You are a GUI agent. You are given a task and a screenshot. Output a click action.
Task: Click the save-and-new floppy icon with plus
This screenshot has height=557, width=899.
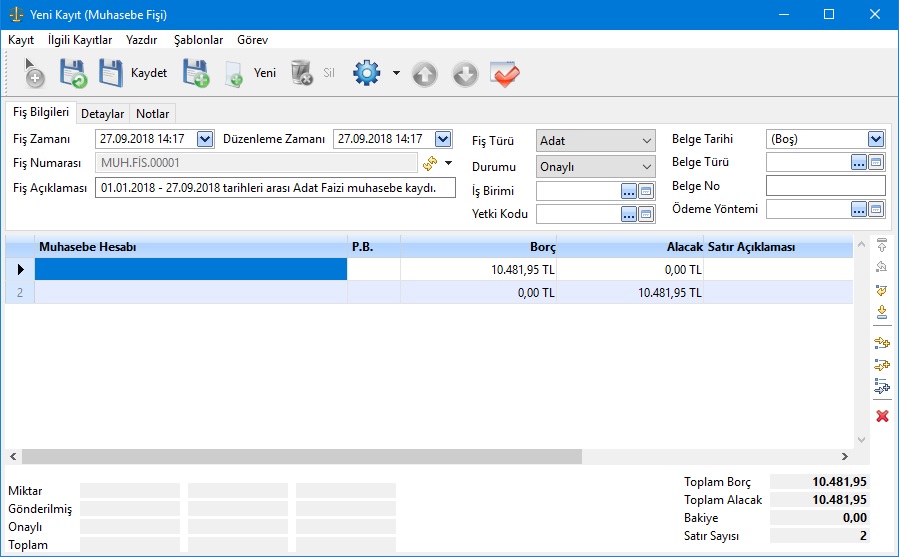click(x=195, y=74)
